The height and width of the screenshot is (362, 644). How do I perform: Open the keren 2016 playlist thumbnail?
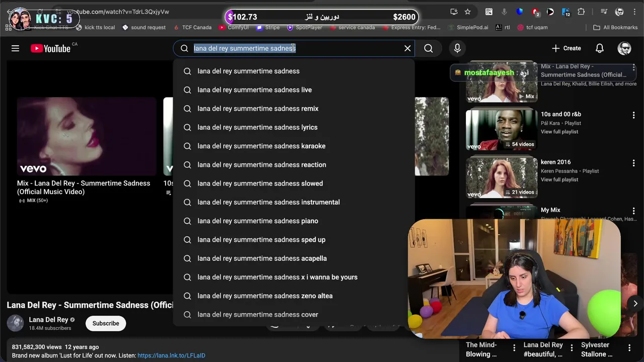coord(502,177)
